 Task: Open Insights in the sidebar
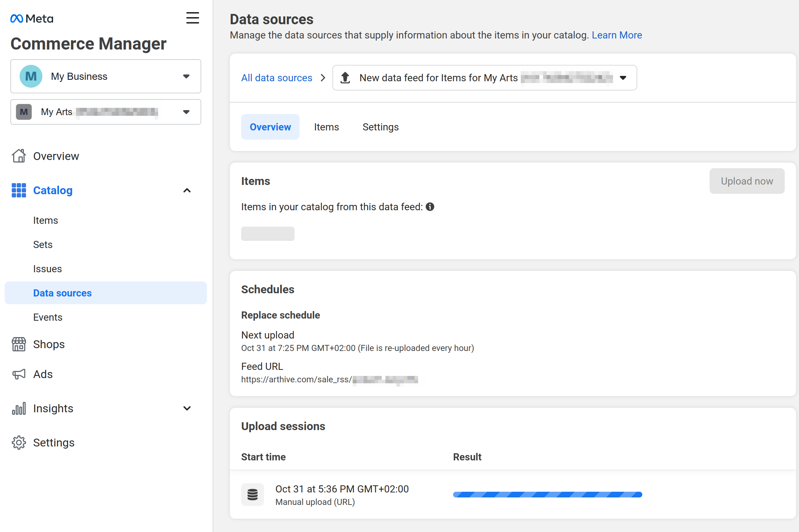tap(53, 408)
